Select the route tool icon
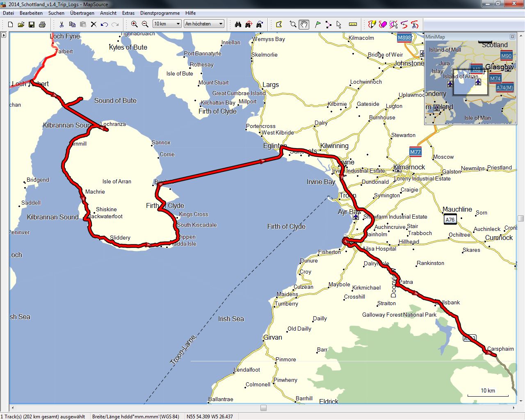 tap(328, 25)
